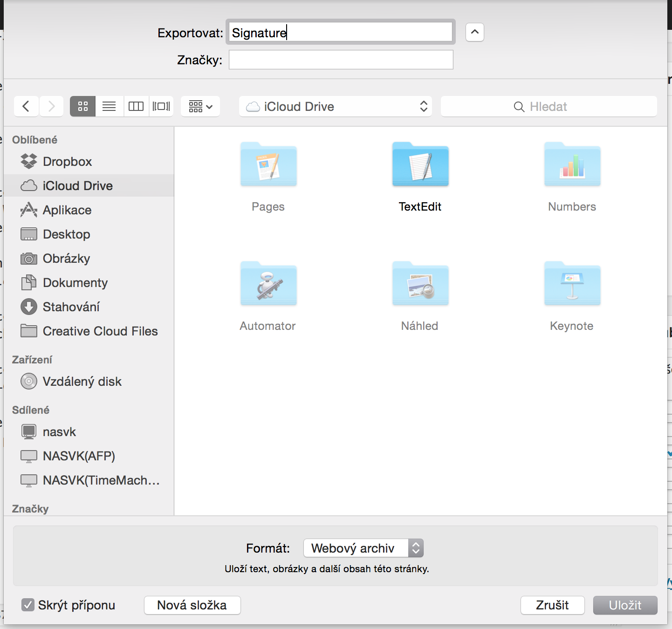Open the iCloud Drive location popup
Viewport: 672px width, 629px height.
click(336, 106)
